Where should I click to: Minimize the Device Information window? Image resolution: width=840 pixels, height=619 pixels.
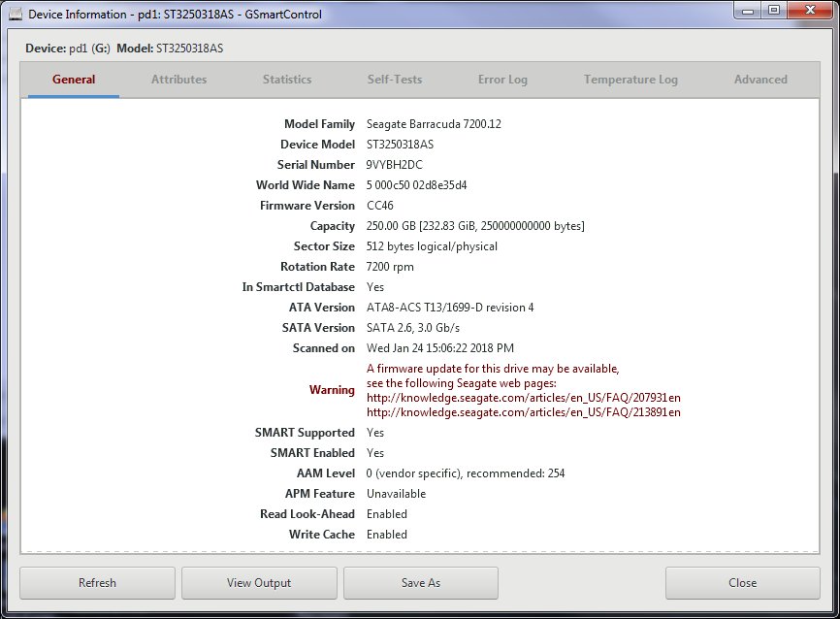tap(749, 11)
